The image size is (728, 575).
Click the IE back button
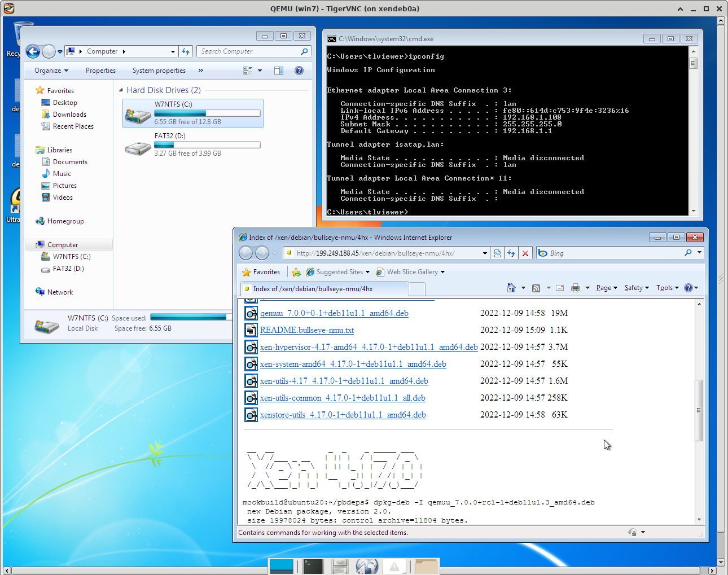[245, 253]
